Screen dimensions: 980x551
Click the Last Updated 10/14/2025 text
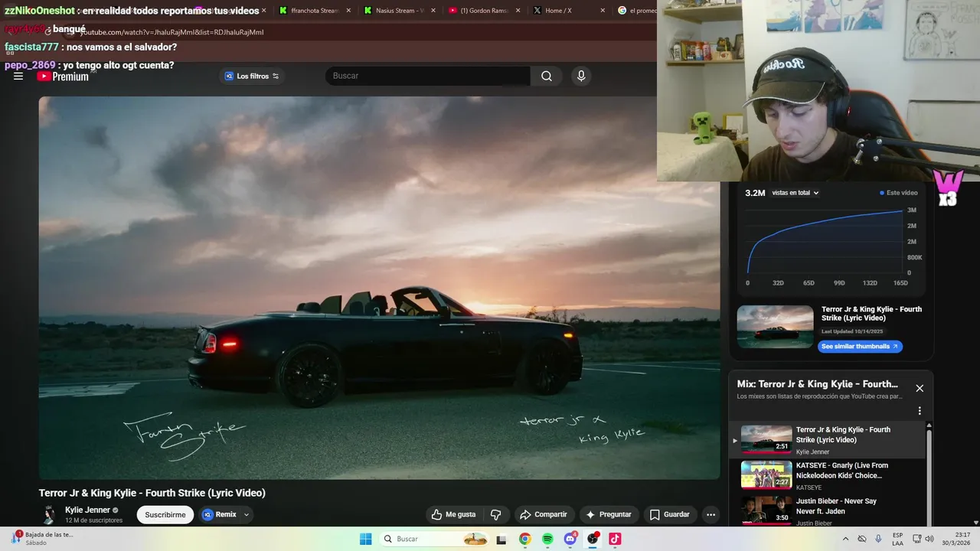(852, 332)
